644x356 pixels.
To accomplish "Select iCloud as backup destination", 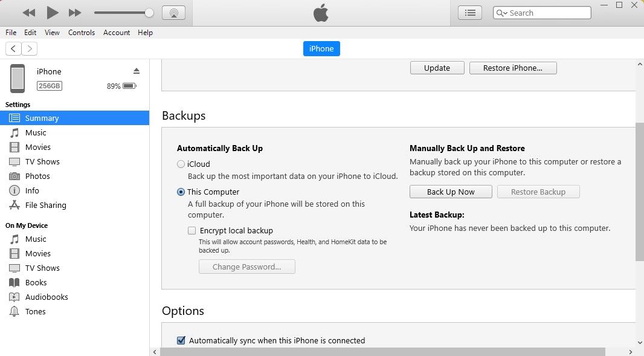I will click(x=181, y=164).
